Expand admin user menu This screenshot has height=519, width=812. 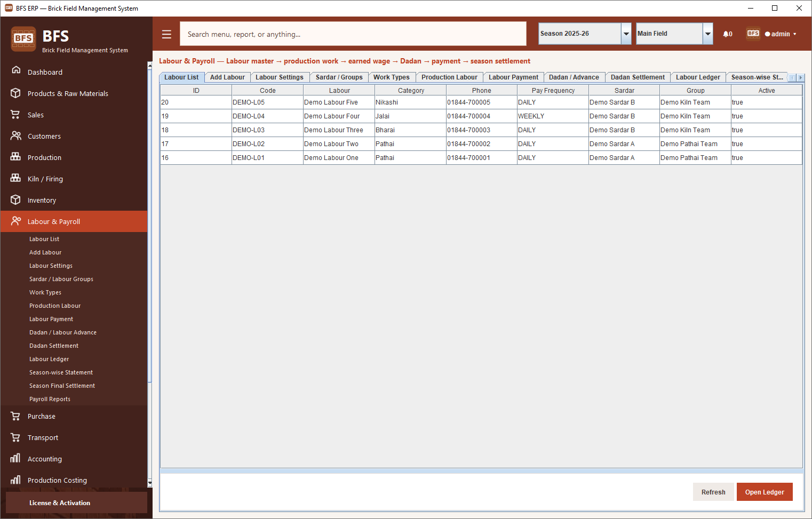coord(781,34)
